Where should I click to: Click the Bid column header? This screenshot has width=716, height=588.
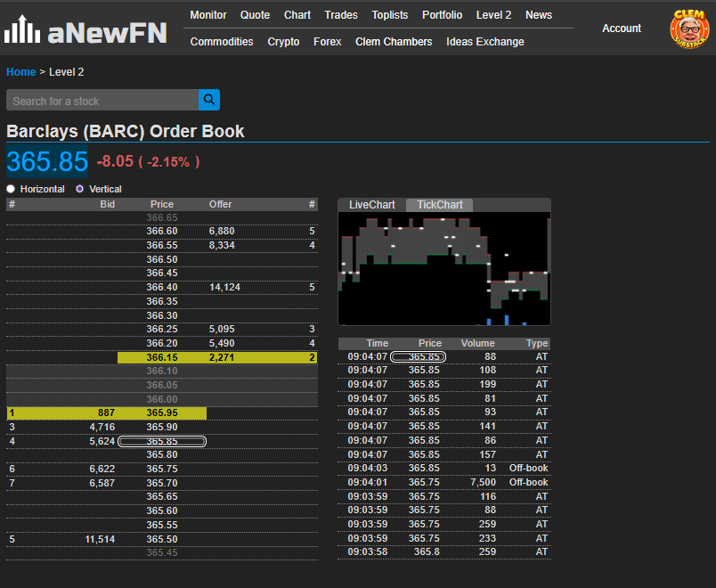pos(107,204)
